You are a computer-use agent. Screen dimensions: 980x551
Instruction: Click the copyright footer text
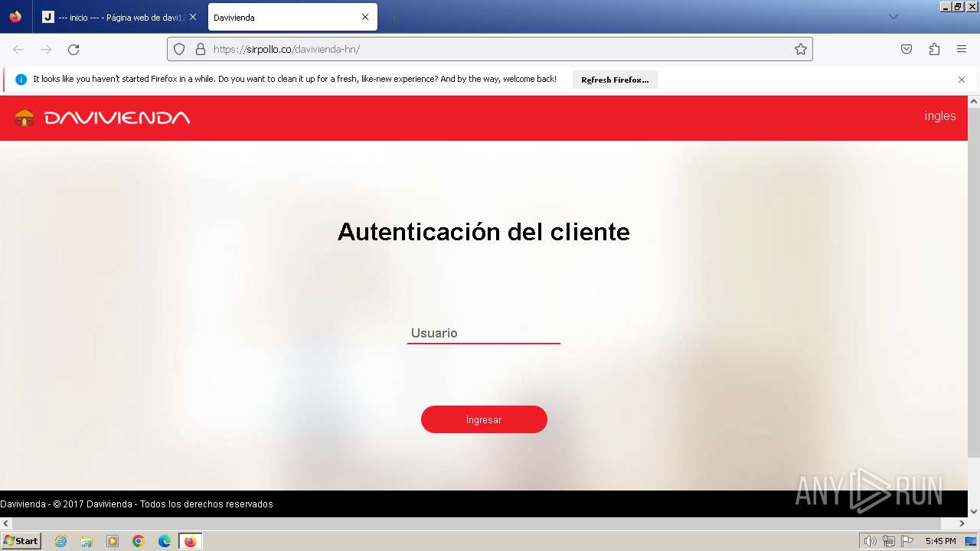click(136, 504)
